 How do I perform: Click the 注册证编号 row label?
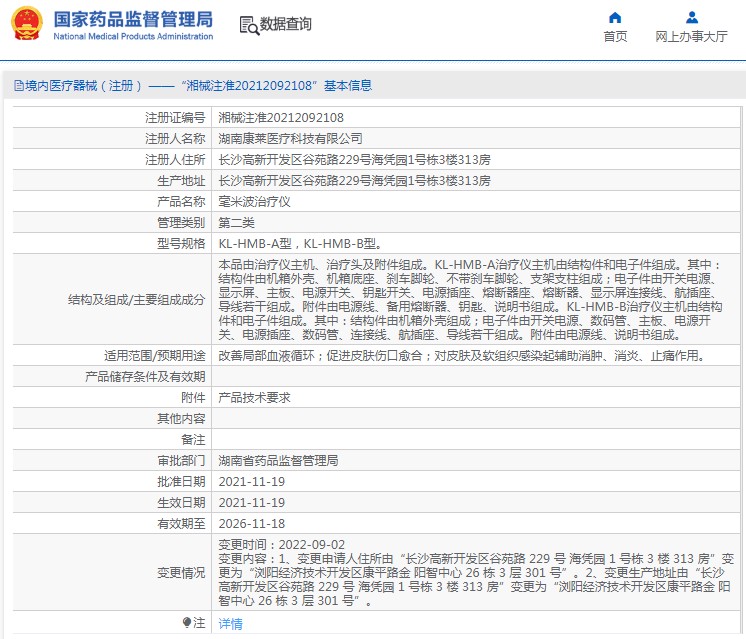coord(175,118)
